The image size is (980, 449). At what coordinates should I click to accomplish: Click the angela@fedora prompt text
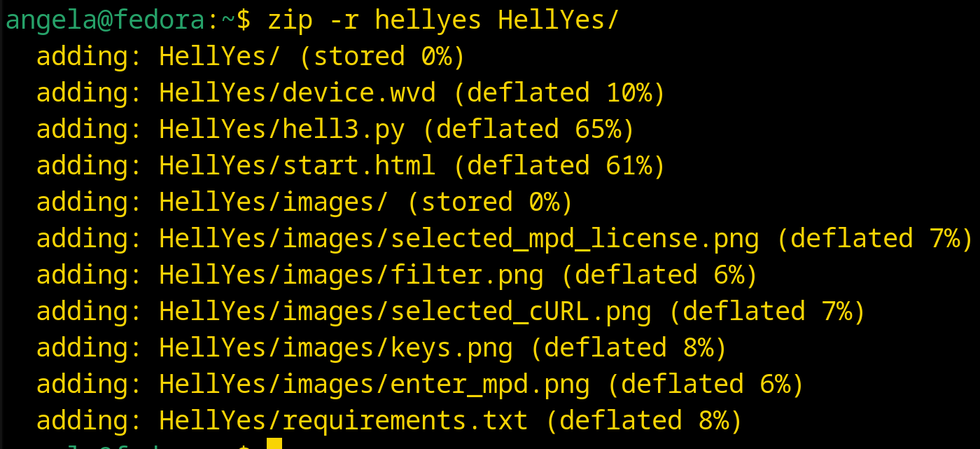tap(106, 20)
